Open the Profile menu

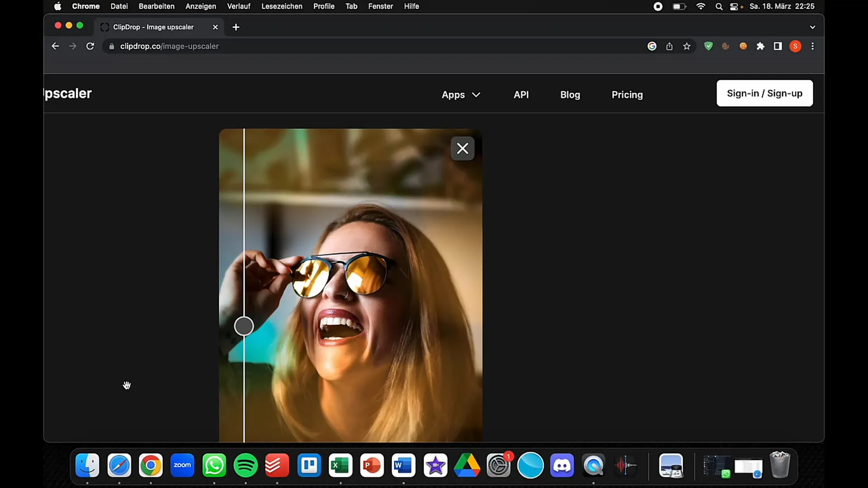(x=324, y=6)
